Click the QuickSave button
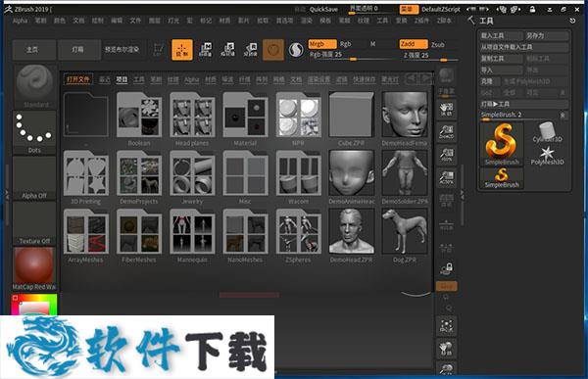The image size is (588, 379). 323,10
